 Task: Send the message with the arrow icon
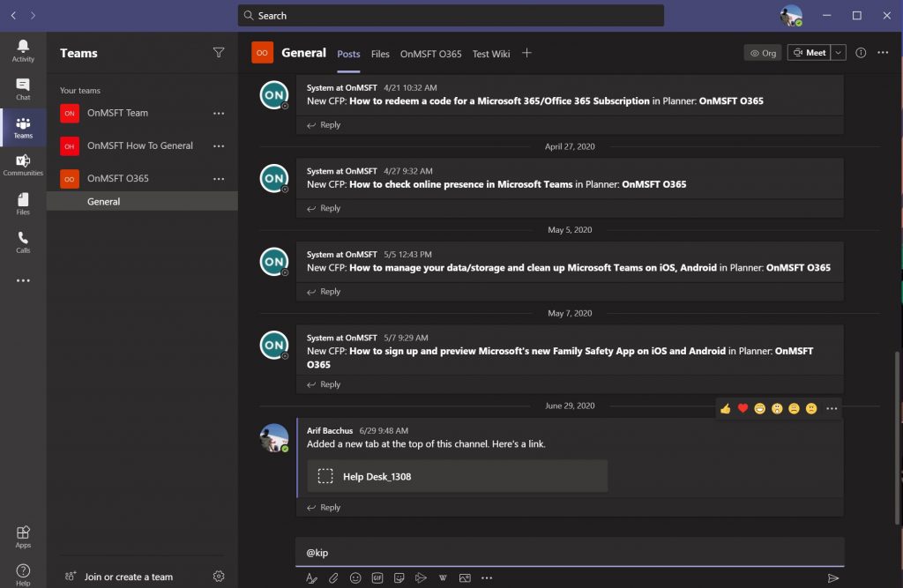(x=832, y=577)
